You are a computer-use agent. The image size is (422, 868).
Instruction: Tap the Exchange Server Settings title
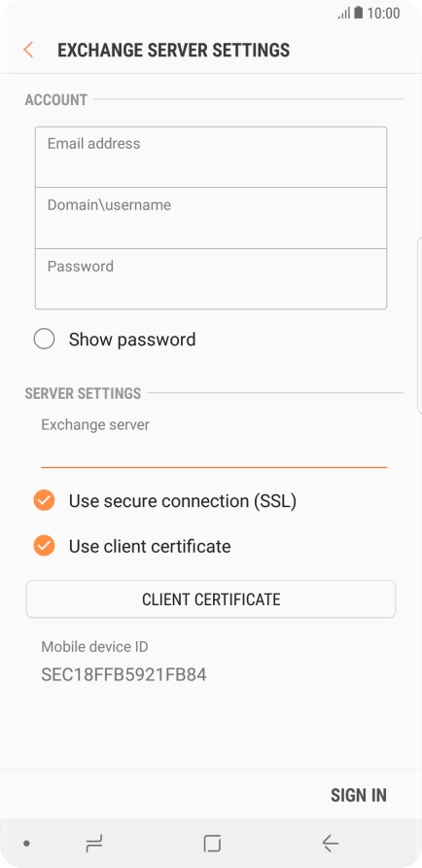click(174, 50)
